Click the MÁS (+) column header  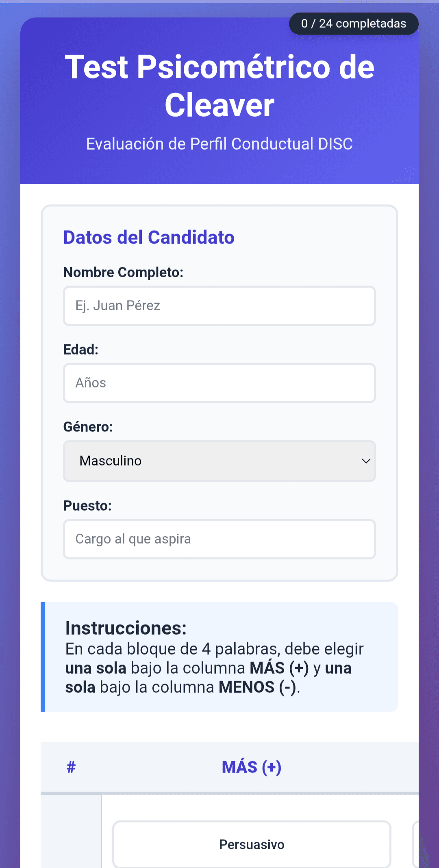tap(252, 767)
